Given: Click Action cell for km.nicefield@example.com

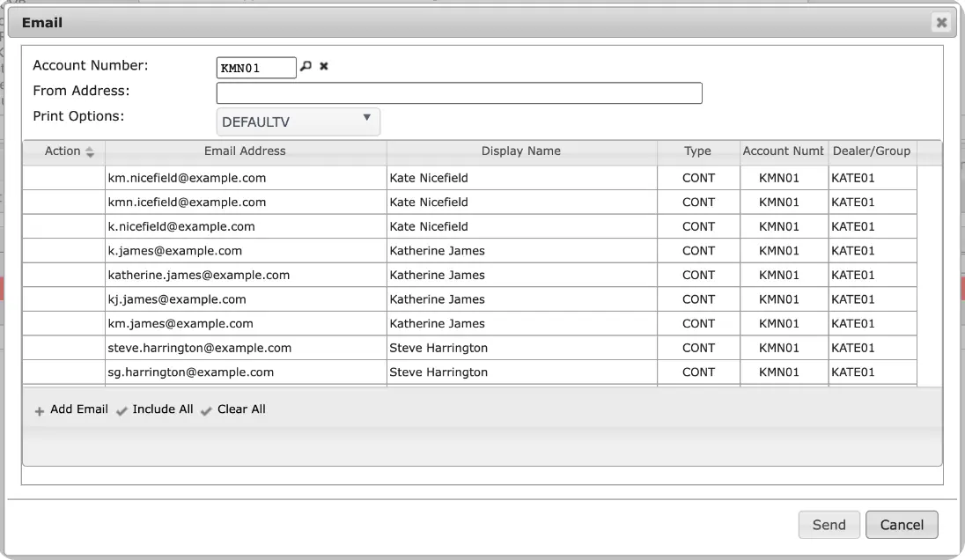Looking at the screenshot, I should tap(64, 178).
